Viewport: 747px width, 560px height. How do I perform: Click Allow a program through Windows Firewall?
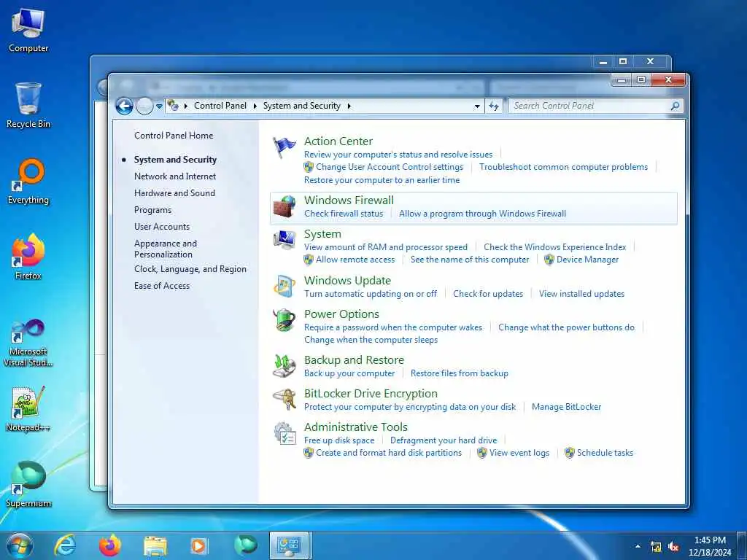483,214
